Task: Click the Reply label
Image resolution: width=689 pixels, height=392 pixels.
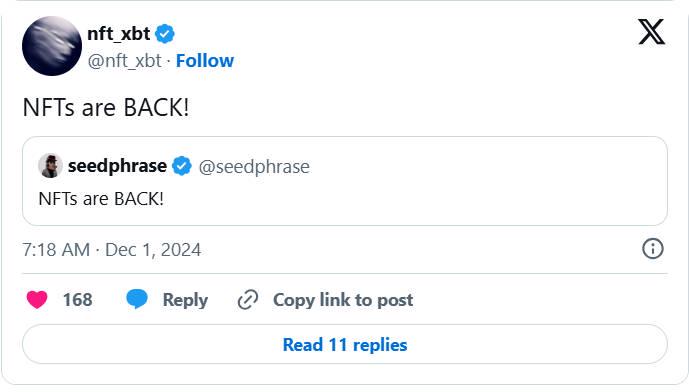Action: pos(185,301)
